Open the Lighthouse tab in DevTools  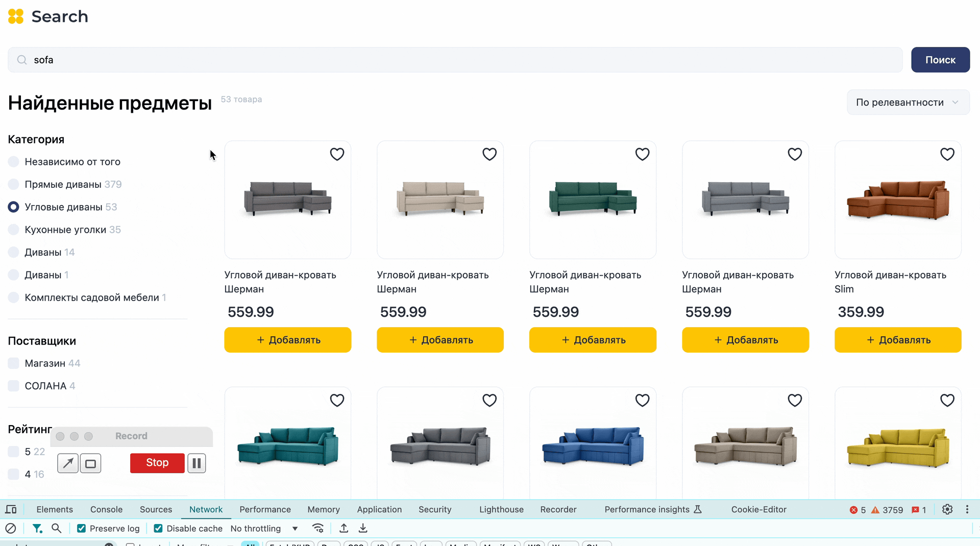[x=501, y=509]
